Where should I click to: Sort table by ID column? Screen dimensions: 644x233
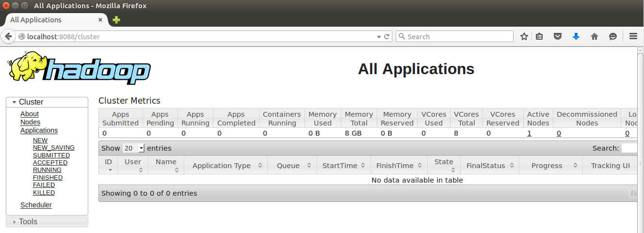(x=109, y=165)
